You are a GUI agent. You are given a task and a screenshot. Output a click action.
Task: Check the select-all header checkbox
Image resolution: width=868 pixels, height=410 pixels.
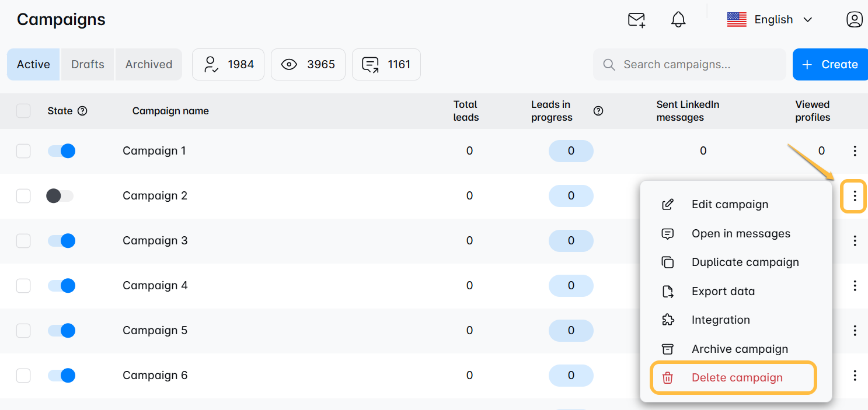[x=23, y=111]
